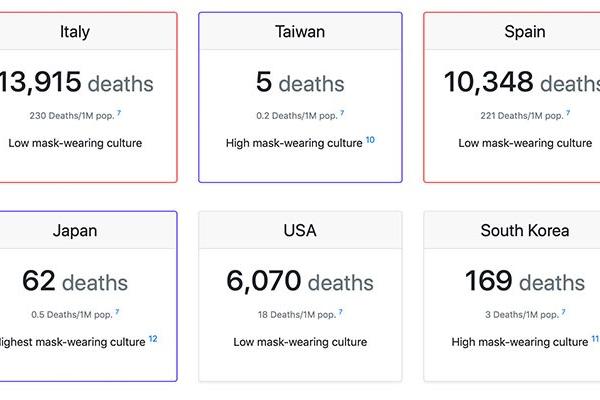Viewport: 600px width, 400px height.
Task: Open footnote 7 in Japan card
Action: tap(117, 312)
